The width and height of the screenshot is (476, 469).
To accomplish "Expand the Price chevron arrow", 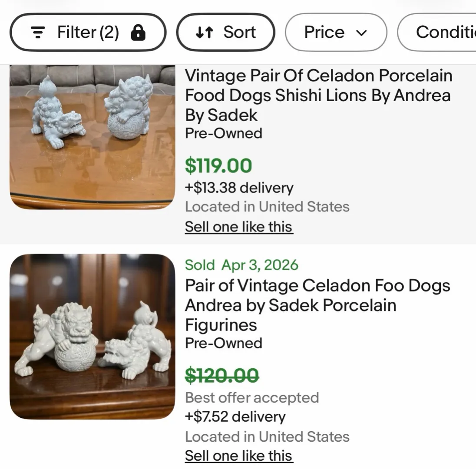I will (x=361, y=33).
